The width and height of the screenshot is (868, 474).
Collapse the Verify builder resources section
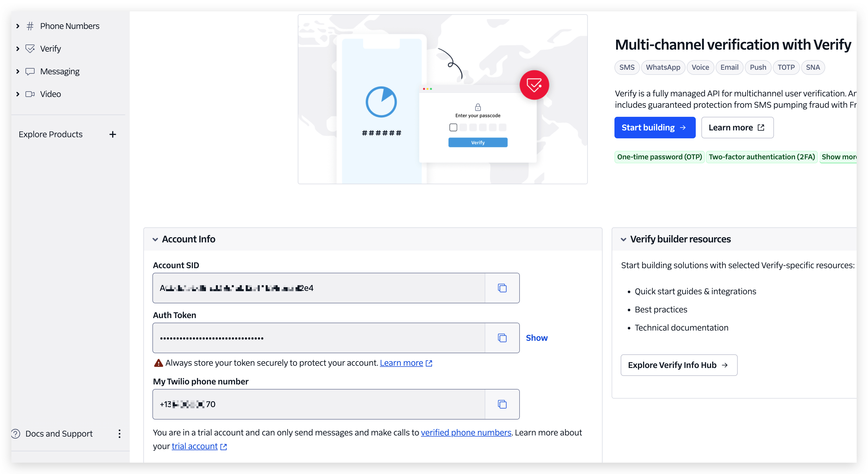(x=623, y=239)
